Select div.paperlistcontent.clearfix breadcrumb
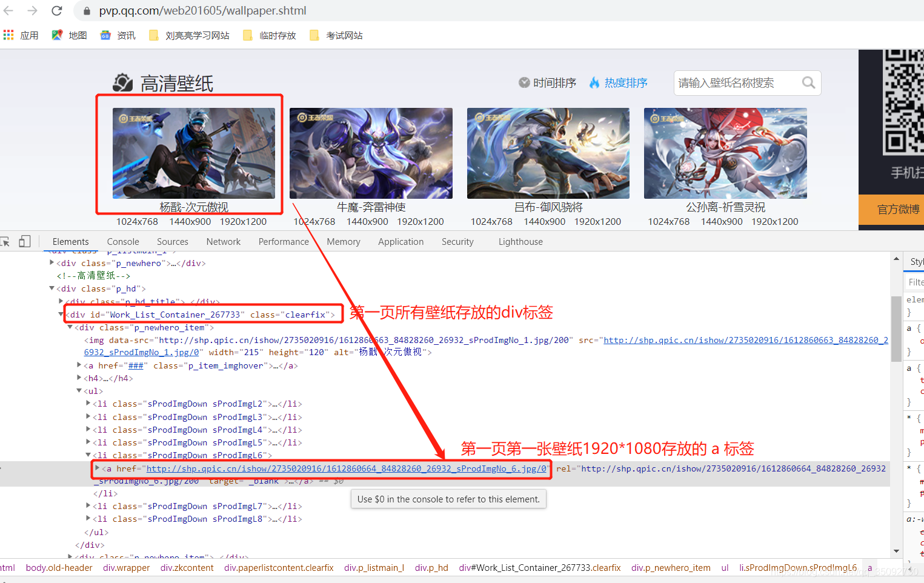924x583 pixels. [x=279, y=568]
